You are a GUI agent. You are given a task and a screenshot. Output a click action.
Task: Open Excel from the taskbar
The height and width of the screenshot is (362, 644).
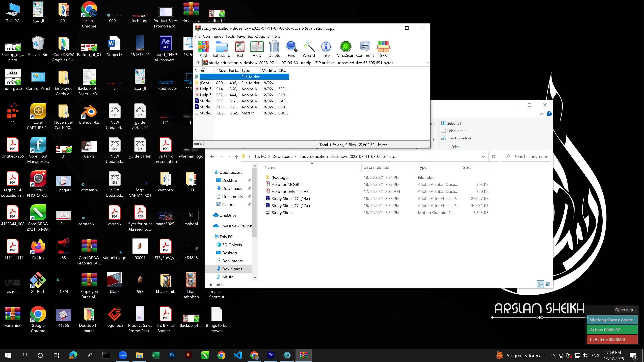155,355
